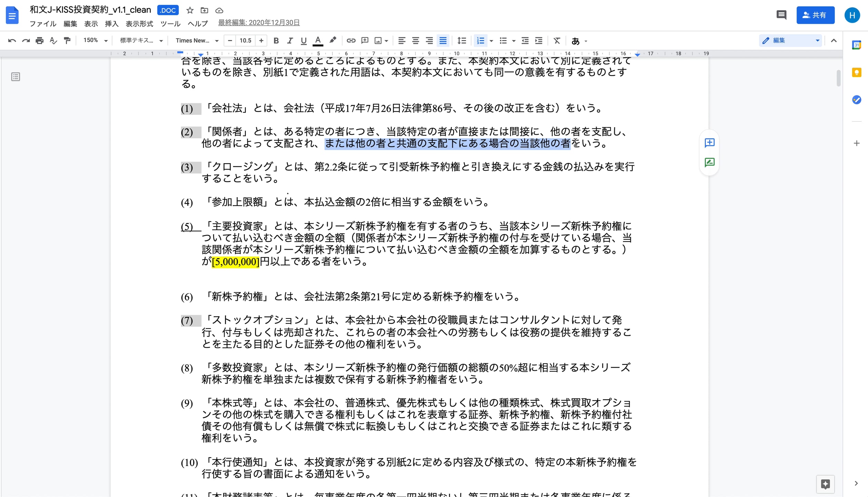868x497 pixels.
Task: Select the Paint format tool
Action: (67, 40)
